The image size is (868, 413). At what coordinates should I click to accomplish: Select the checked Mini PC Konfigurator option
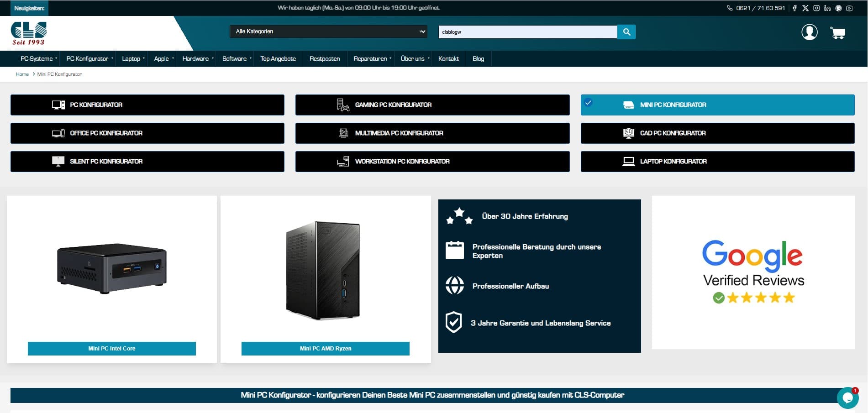[717, 105]
